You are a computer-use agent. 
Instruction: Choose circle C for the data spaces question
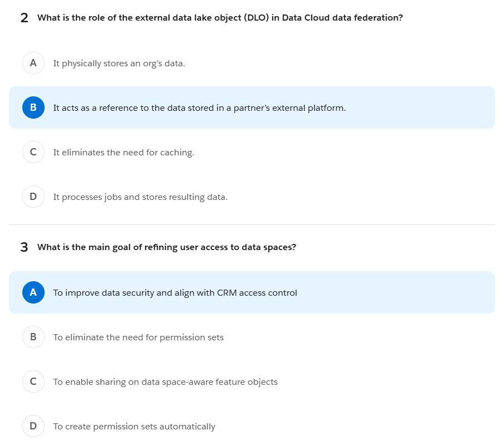(33, 382)
